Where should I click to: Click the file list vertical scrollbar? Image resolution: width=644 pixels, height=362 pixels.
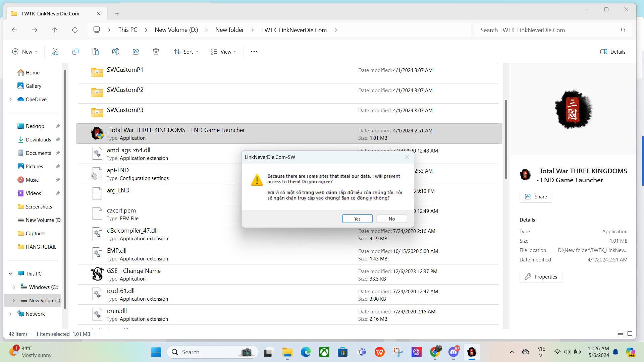(x=506, y=139)
